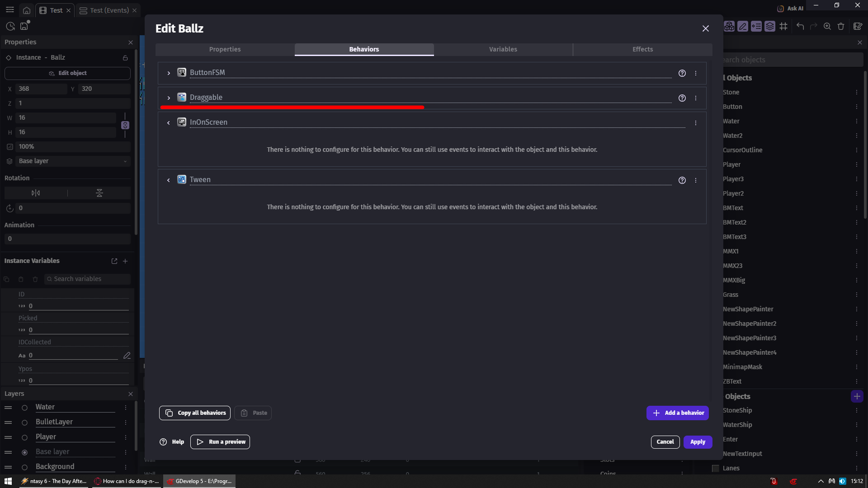Click the flip horizontal rotation icon

(36, 193)
